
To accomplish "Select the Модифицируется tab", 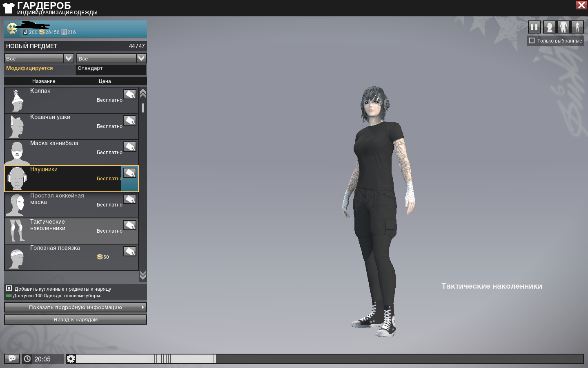I will tap(29, 69).
